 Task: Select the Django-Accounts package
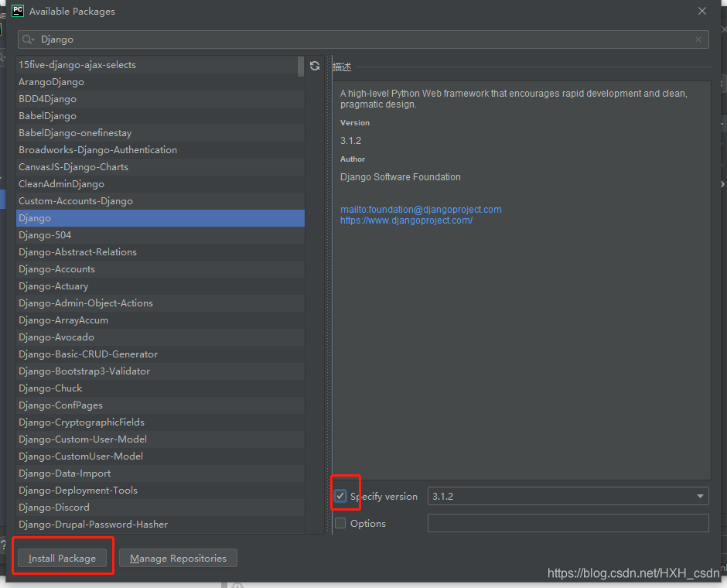coord(160,269)
